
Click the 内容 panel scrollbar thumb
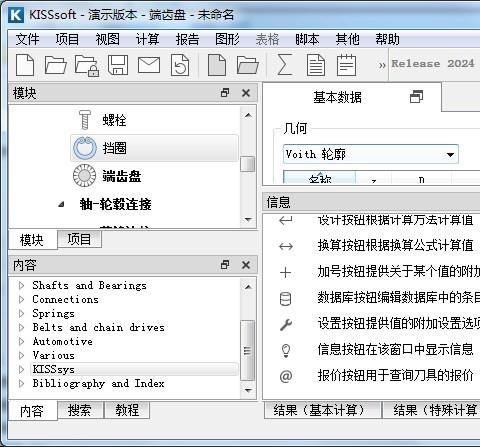click(247, 350)
